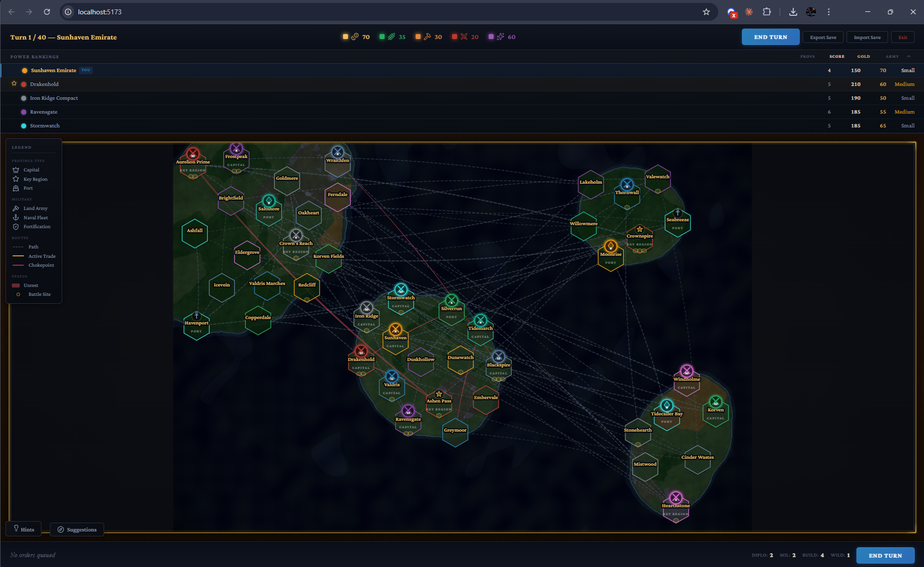This screenshot has height=567, width=924.
Task: Select the Thornwall army icon
Action: point(627,185)
